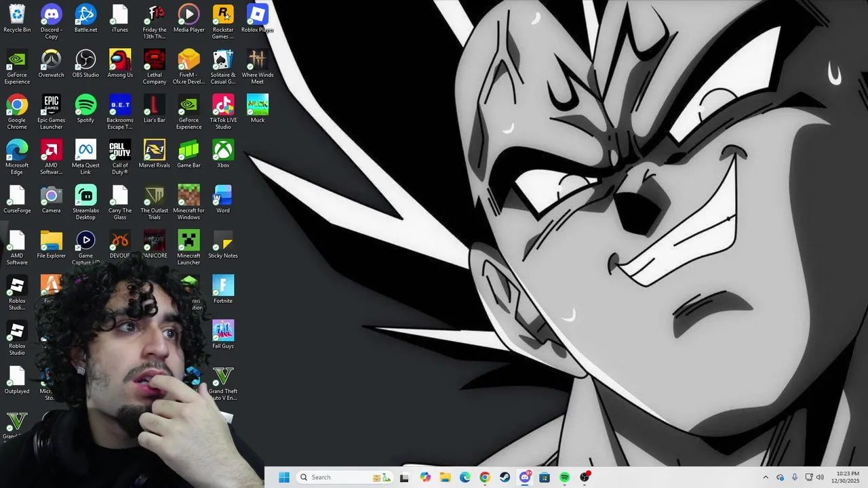Open the Windows Start menu
The width and height of the screenshot is (868, 488).
click(284, 477)
